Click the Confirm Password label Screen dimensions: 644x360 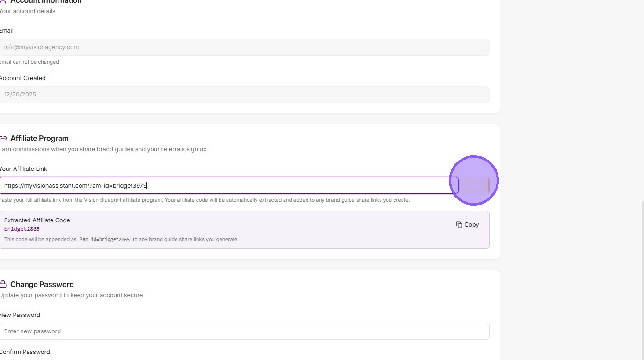click(x=25, y=352)
